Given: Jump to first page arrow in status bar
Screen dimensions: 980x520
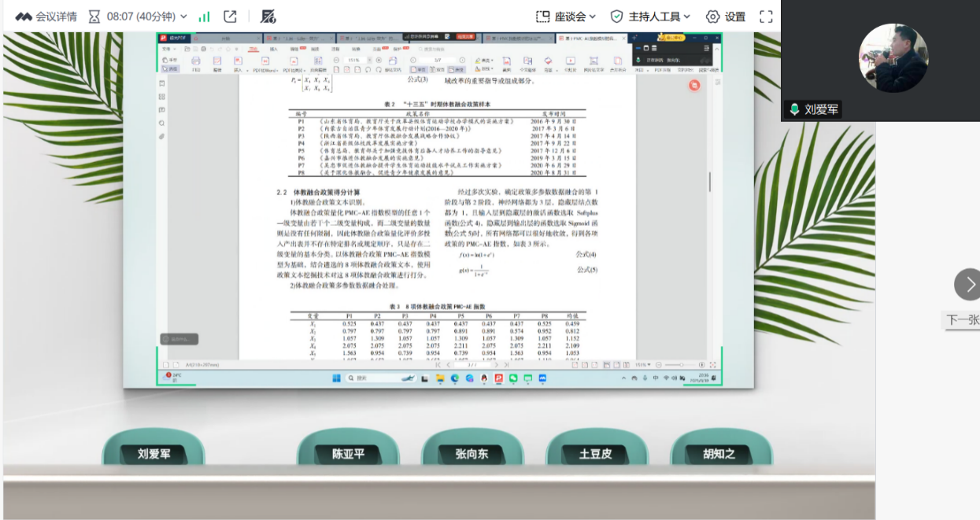Looking at the screenshot, I should [438, 365].
